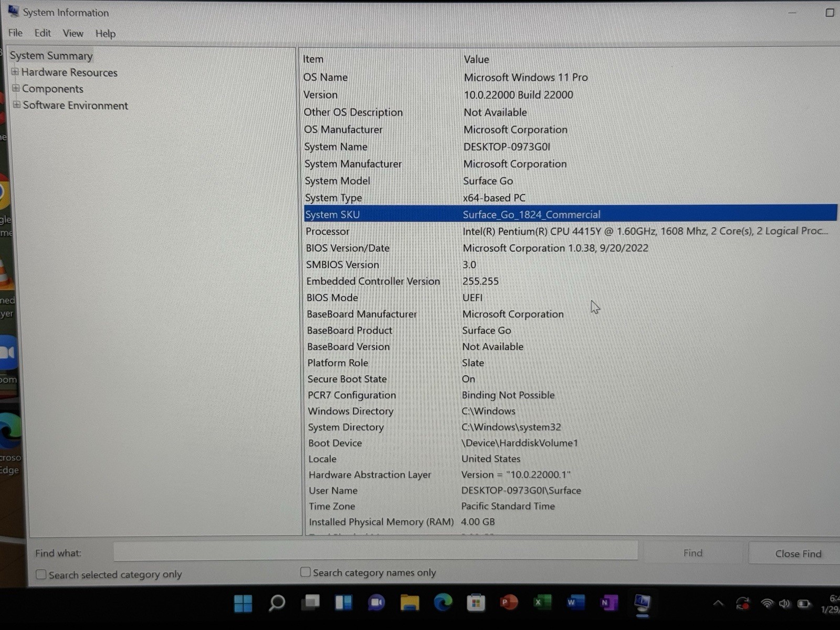Viewport: 840px width, 630px height.
Task: Select the BIOS Version/Date row
Action: [571, 248]
